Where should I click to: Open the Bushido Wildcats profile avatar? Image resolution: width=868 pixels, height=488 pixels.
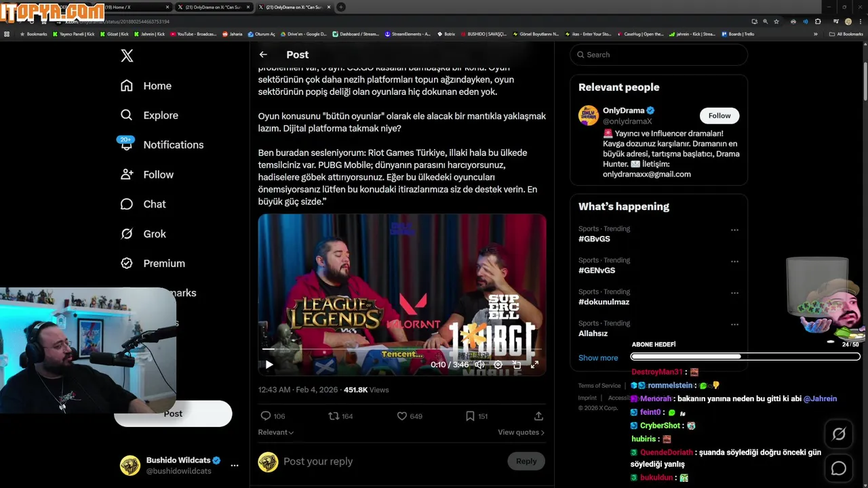tap(130, 465)
